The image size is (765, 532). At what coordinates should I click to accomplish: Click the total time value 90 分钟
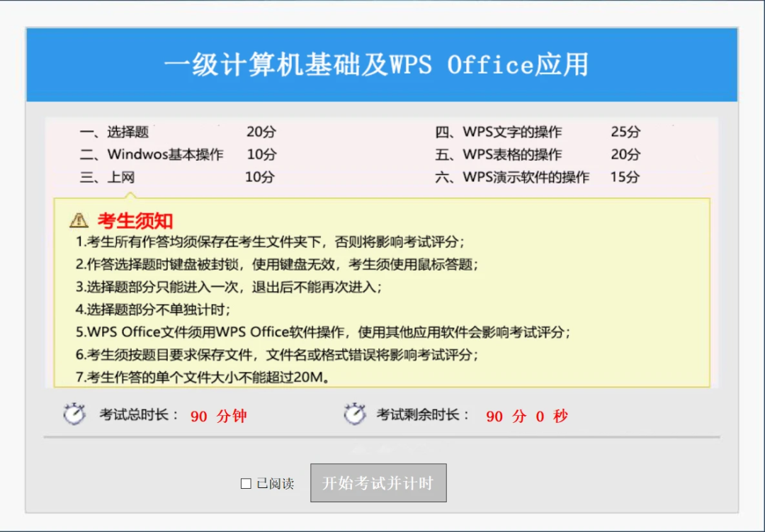[x=219, y=417]
